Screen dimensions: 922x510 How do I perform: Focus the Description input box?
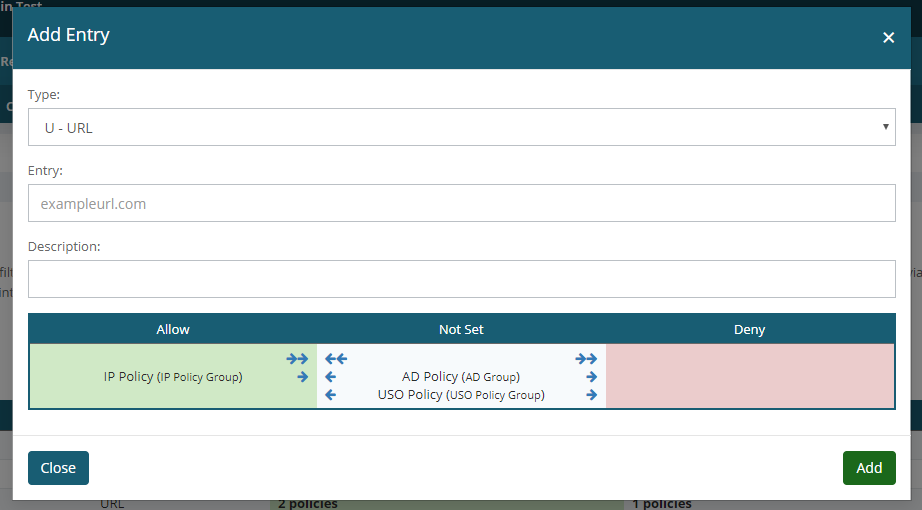click(x=461, y=279)
